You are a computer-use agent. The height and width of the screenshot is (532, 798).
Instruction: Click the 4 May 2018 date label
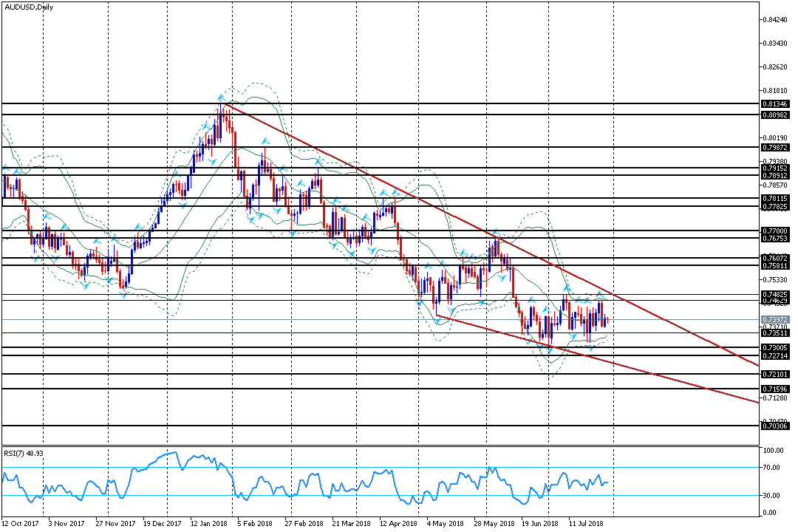tap(446, 523)
